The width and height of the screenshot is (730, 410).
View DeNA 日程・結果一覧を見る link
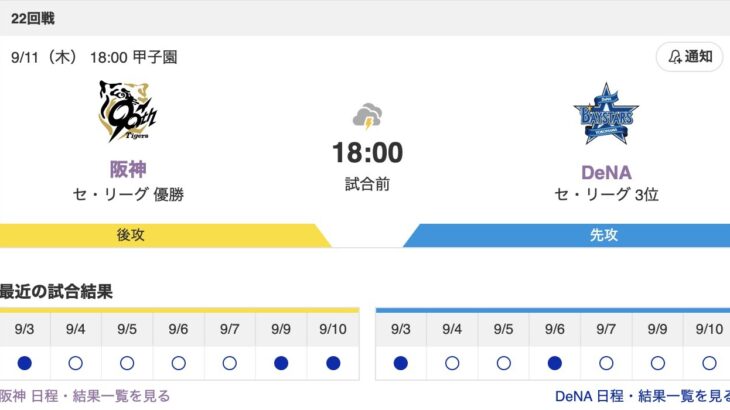coord(642,396)
